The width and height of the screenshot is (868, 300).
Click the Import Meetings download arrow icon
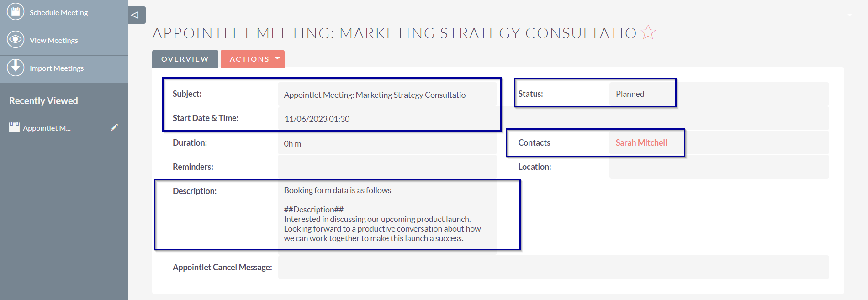point(16,68)
